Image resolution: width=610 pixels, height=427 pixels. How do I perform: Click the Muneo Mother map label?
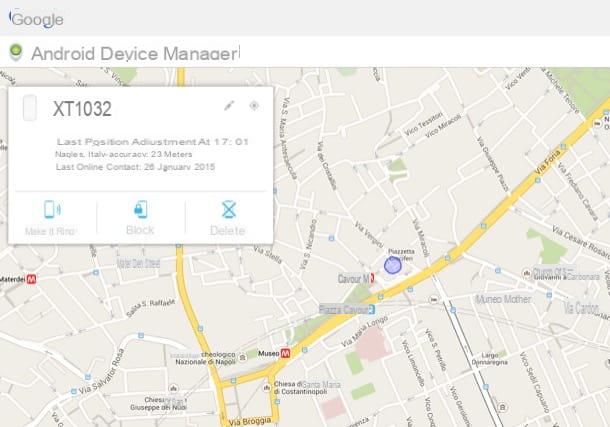click(503, 299)
